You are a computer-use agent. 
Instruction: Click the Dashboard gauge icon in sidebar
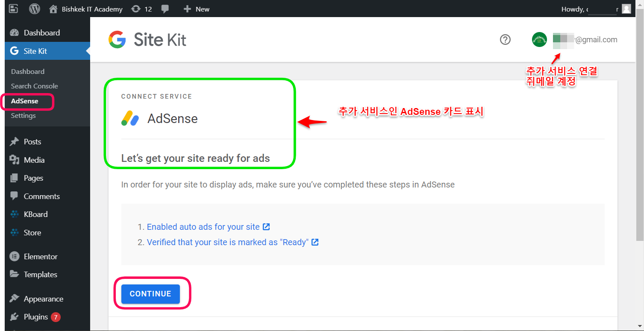(x=15, y=33)
